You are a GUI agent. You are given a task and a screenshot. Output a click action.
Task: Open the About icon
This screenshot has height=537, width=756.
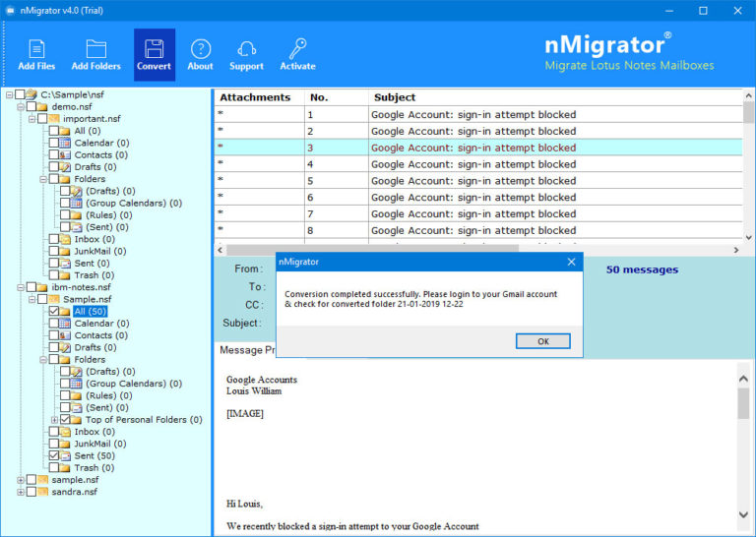[201, 49]
